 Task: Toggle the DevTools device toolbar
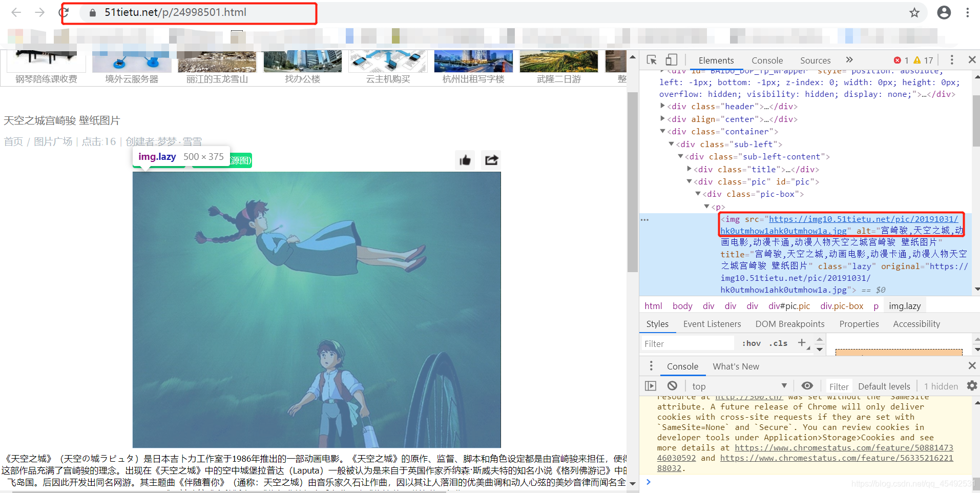(x=671, y=60)
